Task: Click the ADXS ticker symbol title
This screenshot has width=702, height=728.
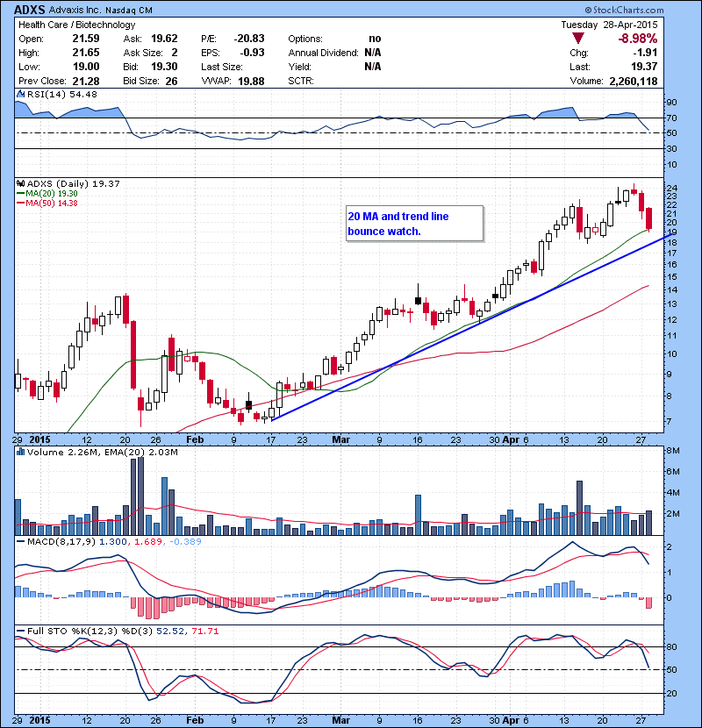Action: (29, 10)
